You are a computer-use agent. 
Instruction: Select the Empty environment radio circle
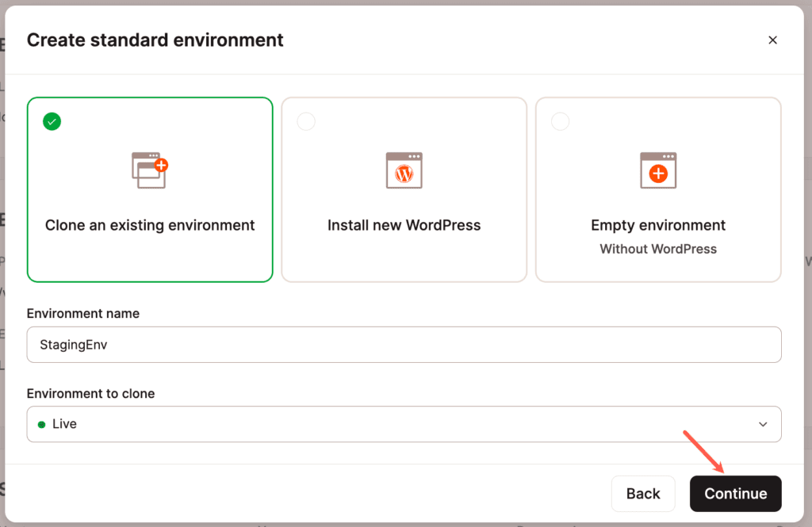coord(561,121)
